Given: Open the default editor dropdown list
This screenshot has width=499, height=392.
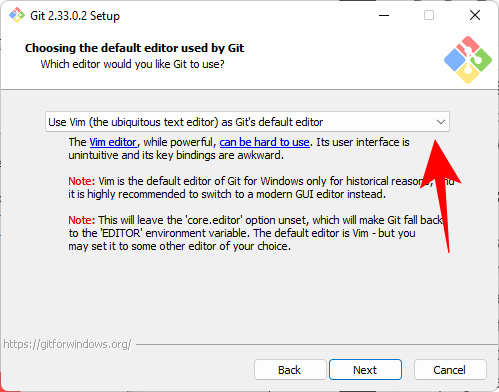Looking at the screenshot, I should 247,122.
